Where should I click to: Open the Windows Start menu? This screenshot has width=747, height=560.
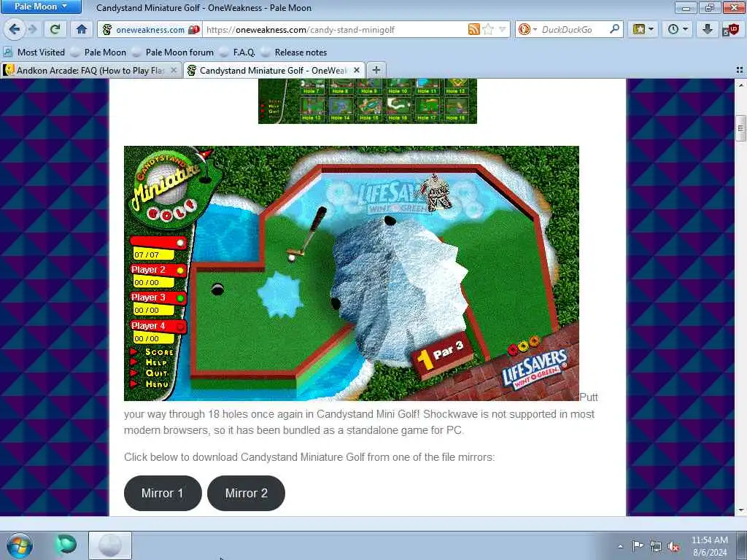pyautogui.click(x=20, y=545)
